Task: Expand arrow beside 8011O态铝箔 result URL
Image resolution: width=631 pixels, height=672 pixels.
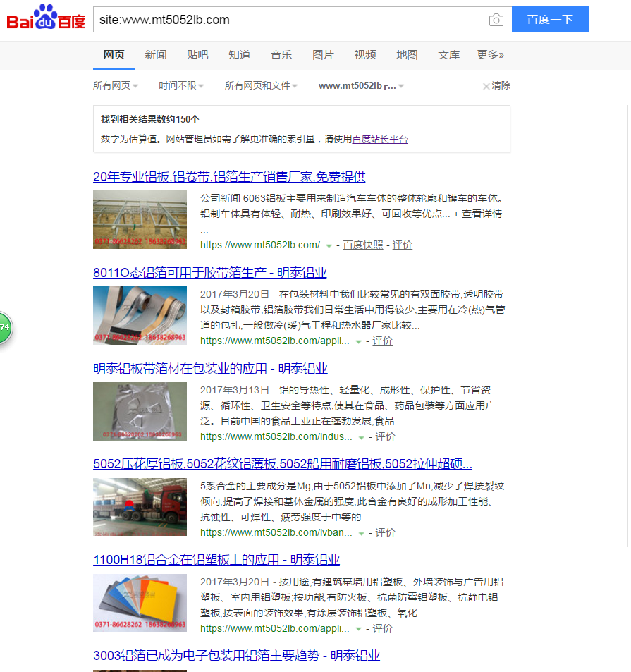Action: (359, 341)
